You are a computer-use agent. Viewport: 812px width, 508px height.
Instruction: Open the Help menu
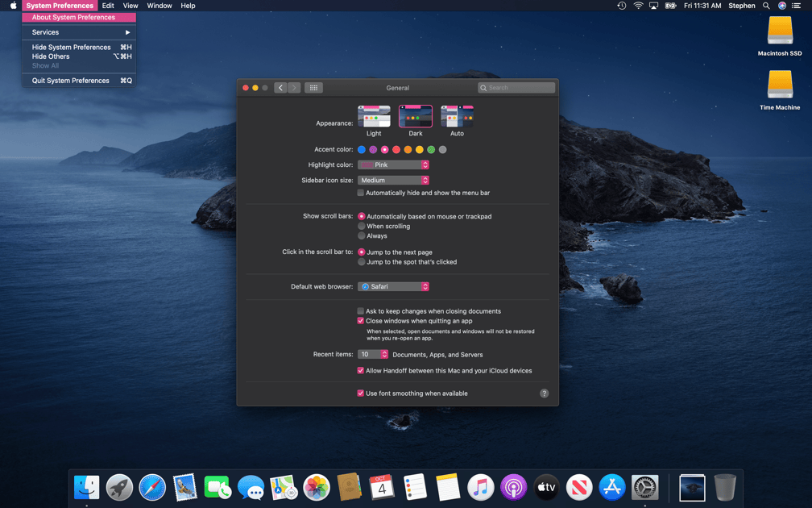pyautogui.click(x=188, y=6)
